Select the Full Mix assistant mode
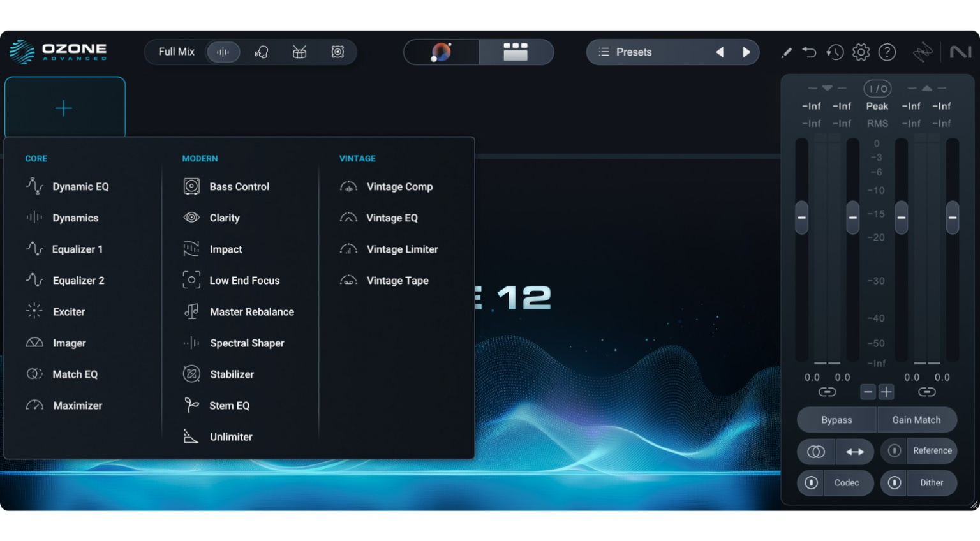 click(x=177, y=52)
